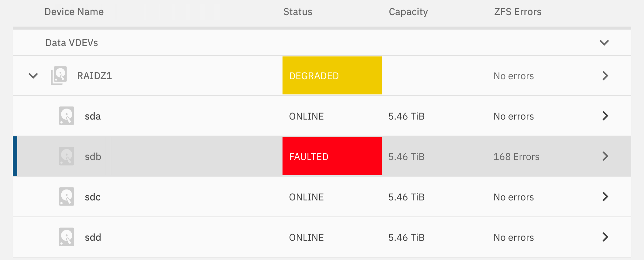Open sdd details via right arrow
The width and height of the screenshot is (644, 260).
point(605,237)
